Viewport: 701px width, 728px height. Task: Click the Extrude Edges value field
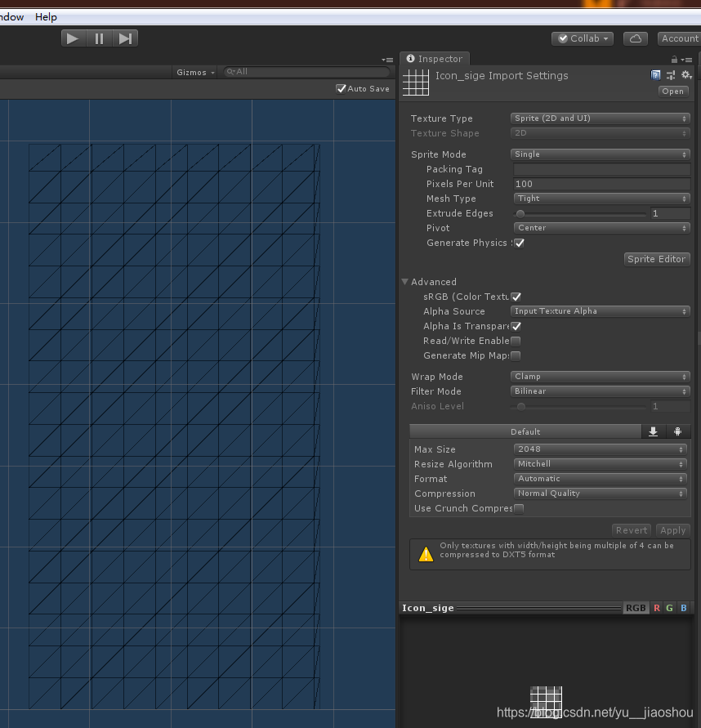click(x=670, y=213)
